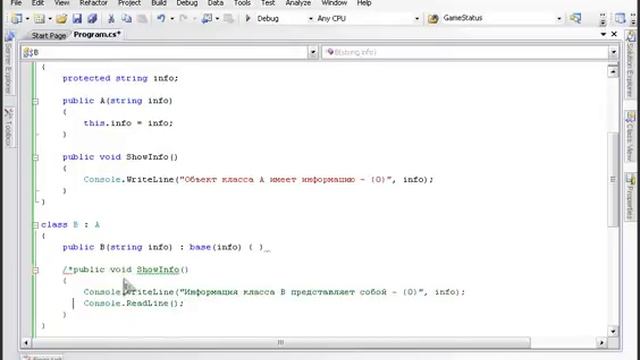The height and width of the screenshot is (360, 640).
Task: Click the horizontal scrollbar right arrow
Action: click(602, 342)
